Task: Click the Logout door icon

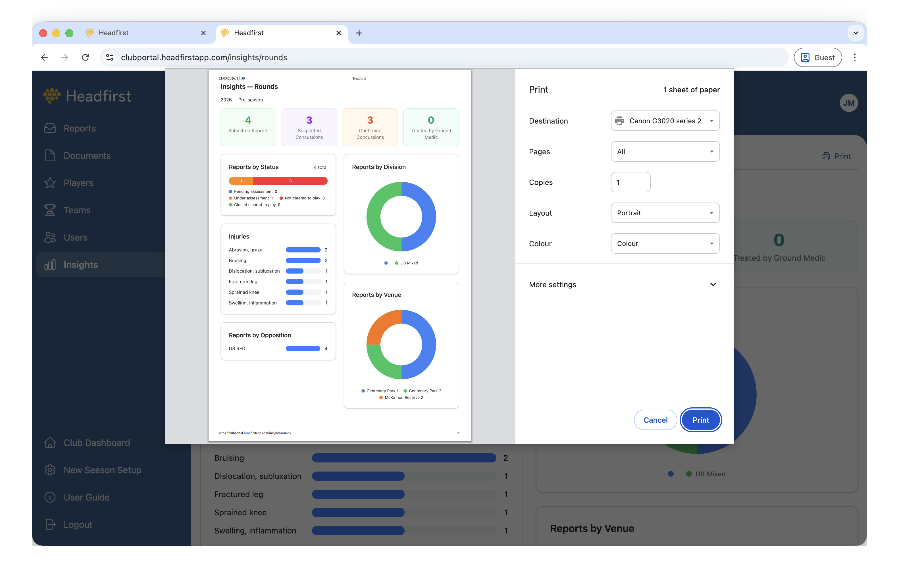Action: click(50, 525)
